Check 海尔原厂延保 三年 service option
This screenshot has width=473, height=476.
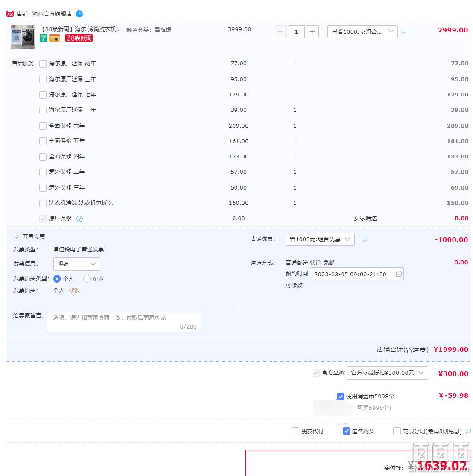pyautogui.click(x=43, y=79)
